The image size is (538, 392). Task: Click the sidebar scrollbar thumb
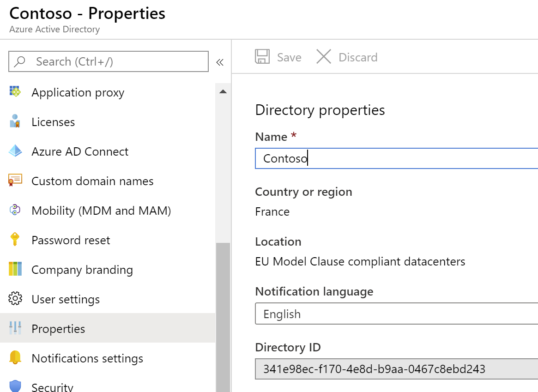tap(223, 317)
